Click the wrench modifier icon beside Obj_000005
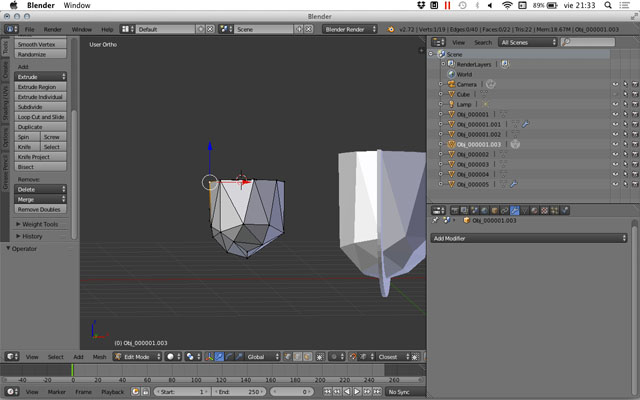The image size is (640, 400). coord(514,184)
